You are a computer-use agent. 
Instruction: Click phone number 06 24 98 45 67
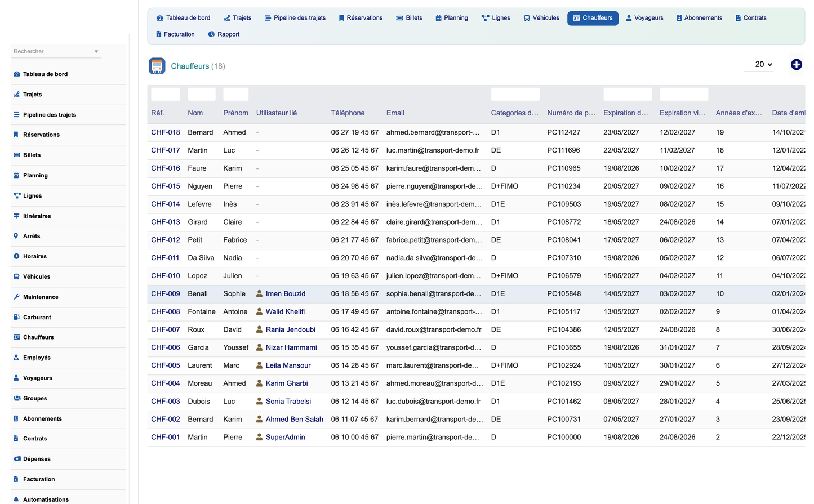click(x=355, y=186)
